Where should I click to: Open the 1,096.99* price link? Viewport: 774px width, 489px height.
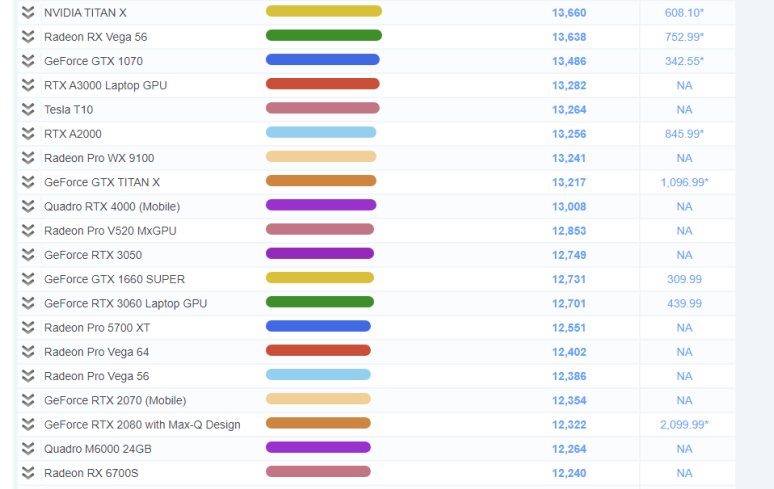pos(685,182)
